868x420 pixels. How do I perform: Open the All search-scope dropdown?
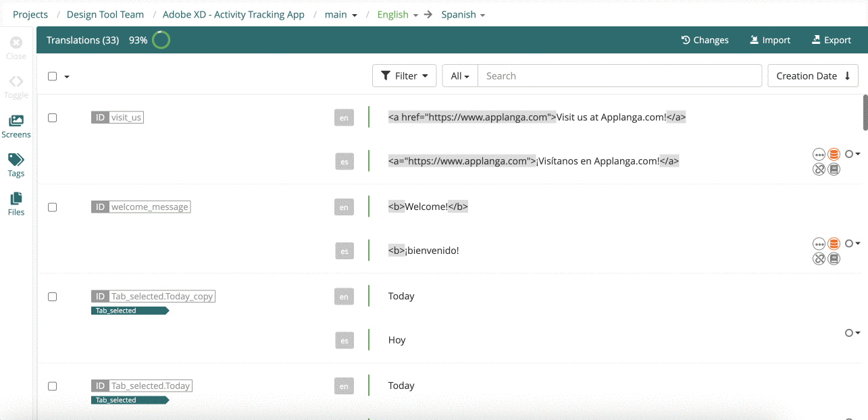(460, 76)
